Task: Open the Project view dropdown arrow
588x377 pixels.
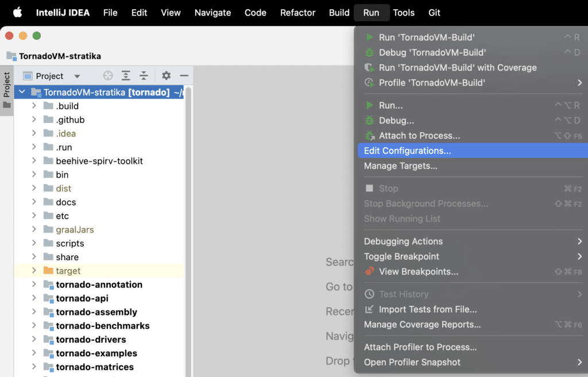Action: [x=77, y=76]
